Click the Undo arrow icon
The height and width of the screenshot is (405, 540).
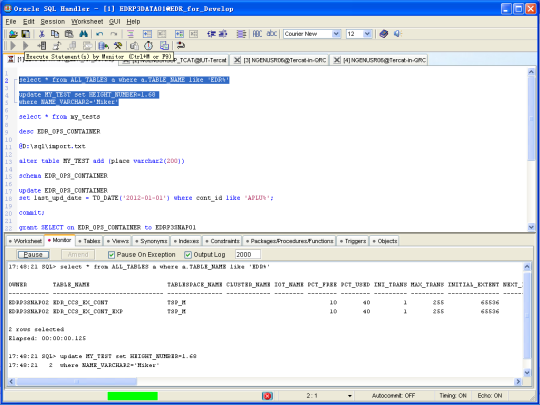(x=100, y=34)
